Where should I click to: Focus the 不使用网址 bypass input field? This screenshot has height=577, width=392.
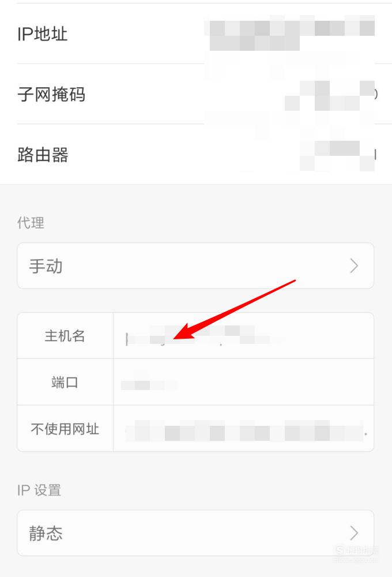[x=243, y=428]
